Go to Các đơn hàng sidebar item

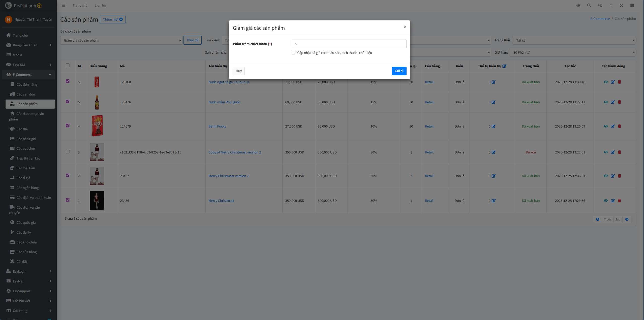(x=27, y=84)
